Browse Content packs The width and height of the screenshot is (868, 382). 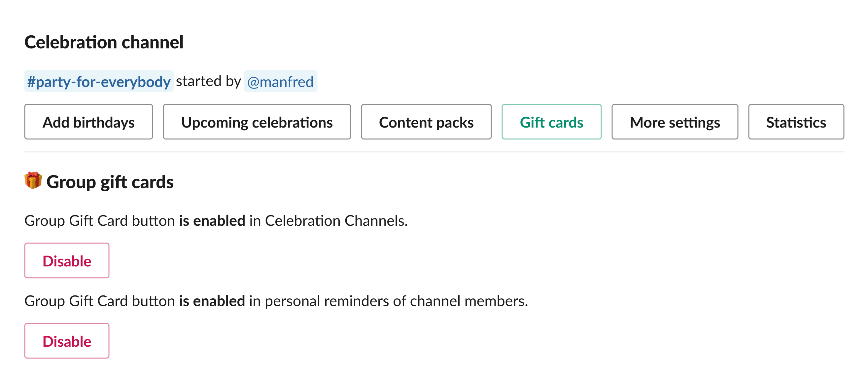click(426, 122)
